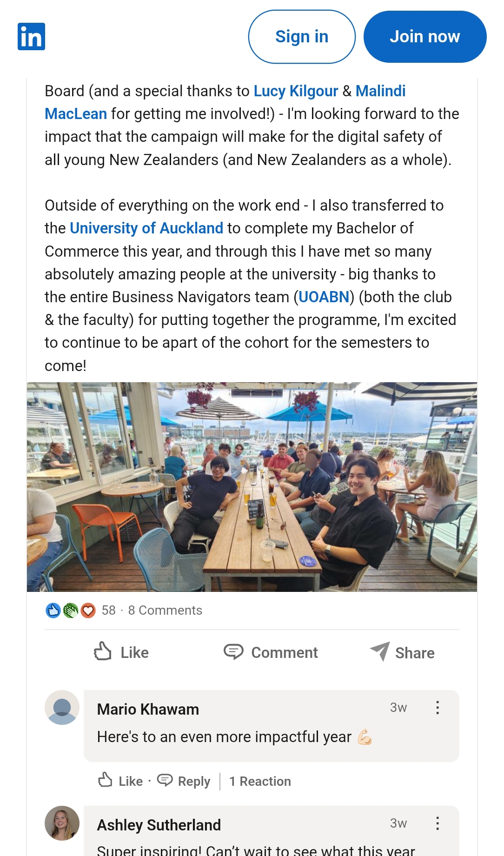Open Lucy Kilgour's profile link

[x=296, y=91]
